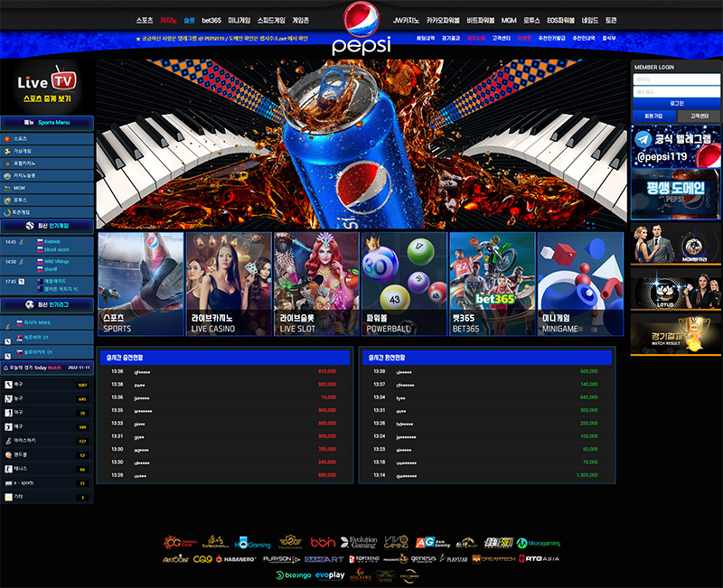Click the RTG Asia provider logo

539,559
